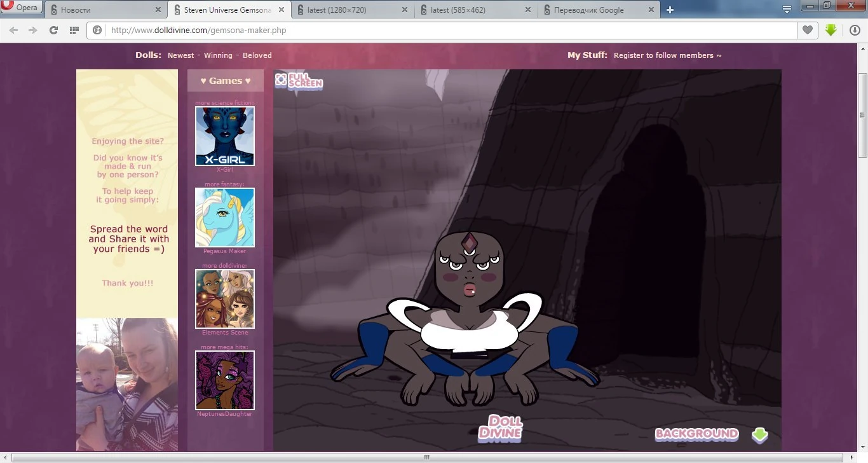Screen dimensions: 868x463
Task: Click the green arrow extension icon
Action: point(831,30)
